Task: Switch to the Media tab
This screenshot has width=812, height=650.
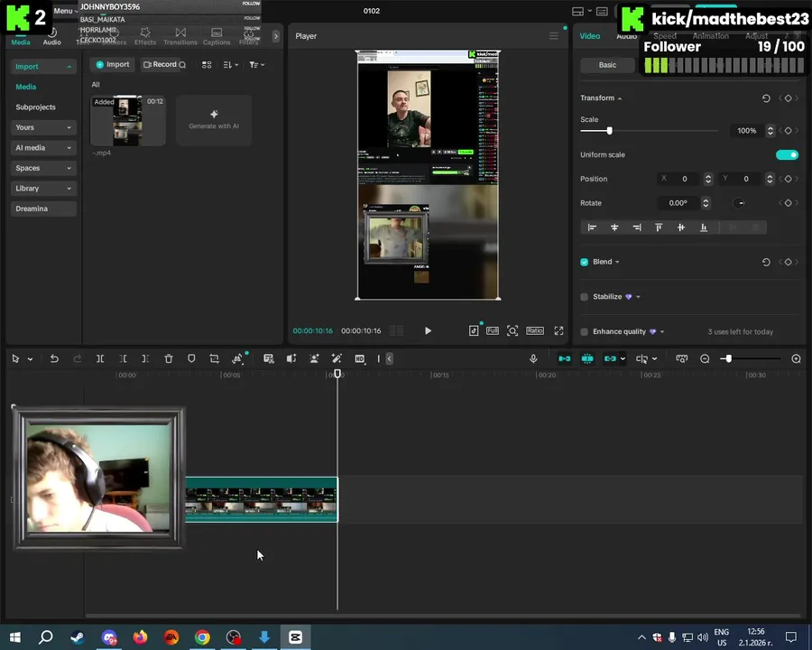Action: pos(21,37)
